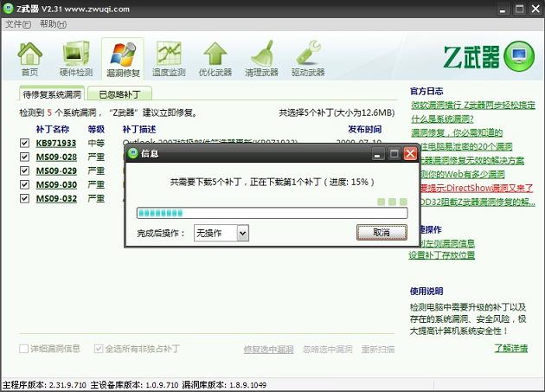The image size is (545, 392).
Task: Click the 取消 cancel button
Action: (x=381, y=233)
